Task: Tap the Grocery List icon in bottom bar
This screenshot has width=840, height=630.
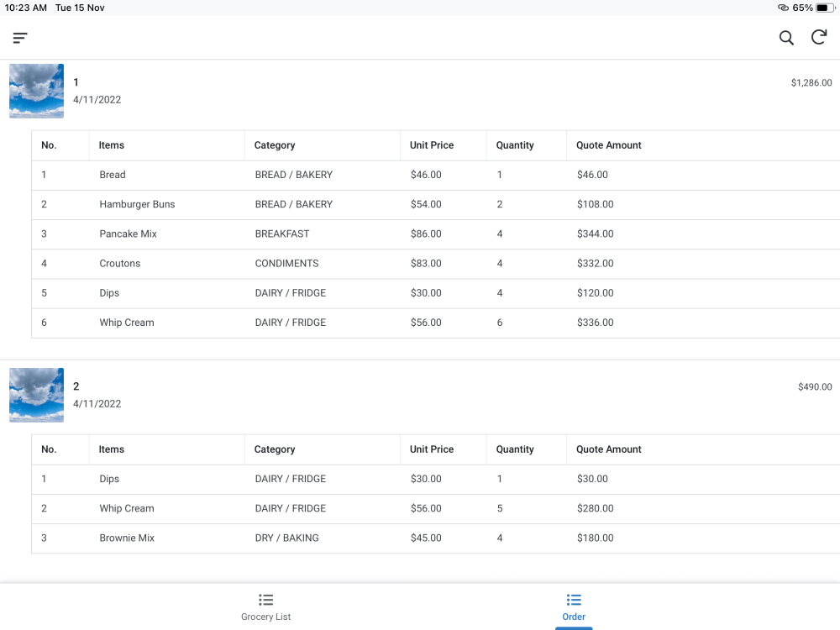Action: point(265,600)
